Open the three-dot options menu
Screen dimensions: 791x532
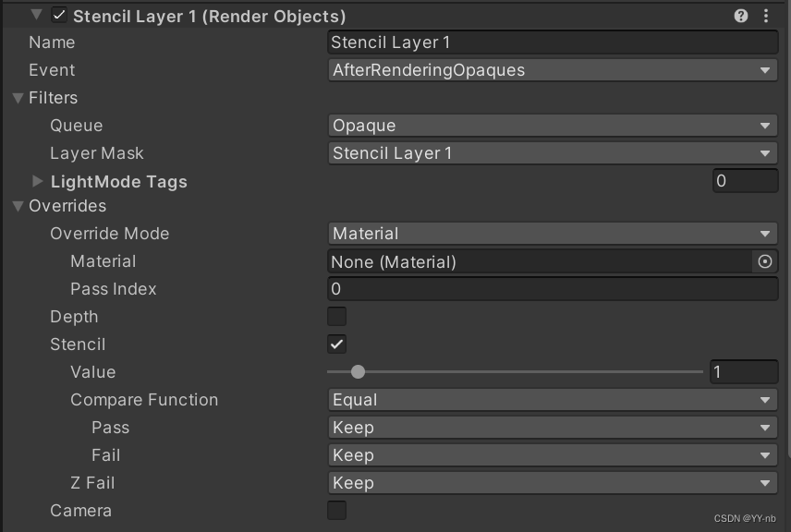(766, 16)
